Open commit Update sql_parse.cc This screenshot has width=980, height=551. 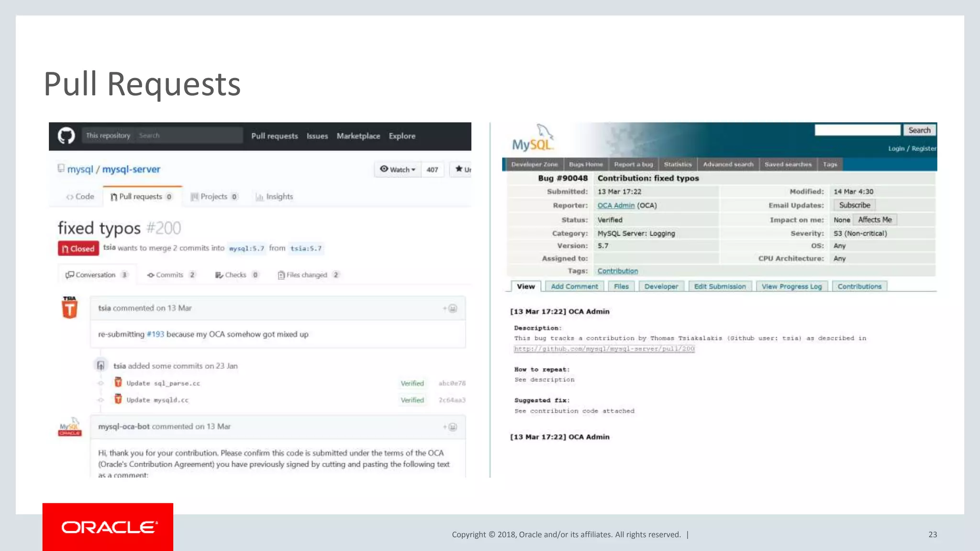163,384
